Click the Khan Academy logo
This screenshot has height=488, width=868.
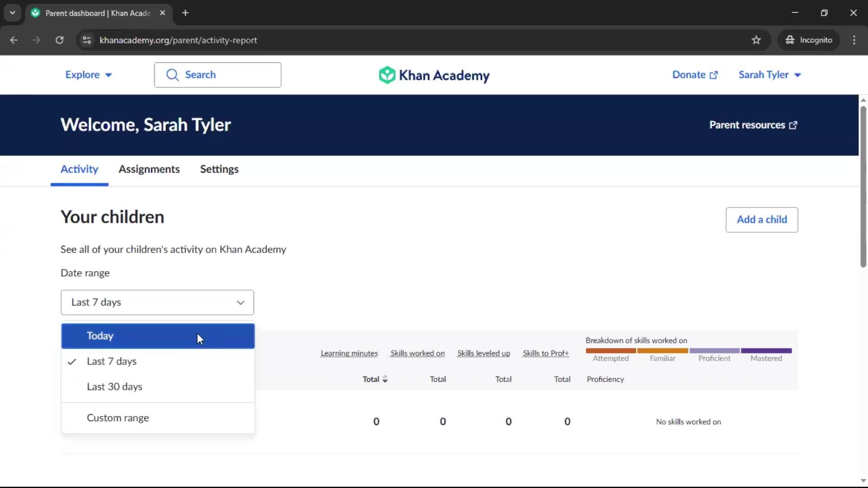pyautogui.click(x=434, y=75)
